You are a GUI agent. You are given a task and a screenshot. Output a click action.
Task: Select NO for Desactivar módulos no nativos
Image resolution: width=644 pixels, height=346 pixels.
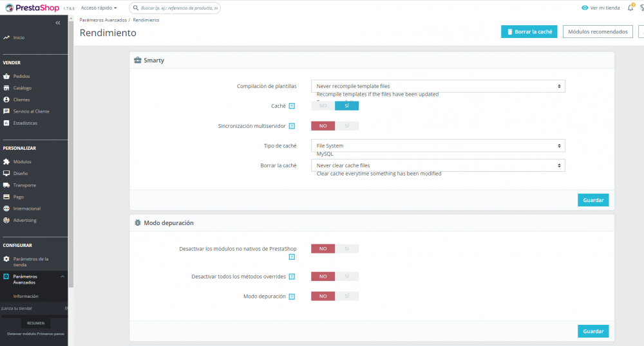[323, 248]
